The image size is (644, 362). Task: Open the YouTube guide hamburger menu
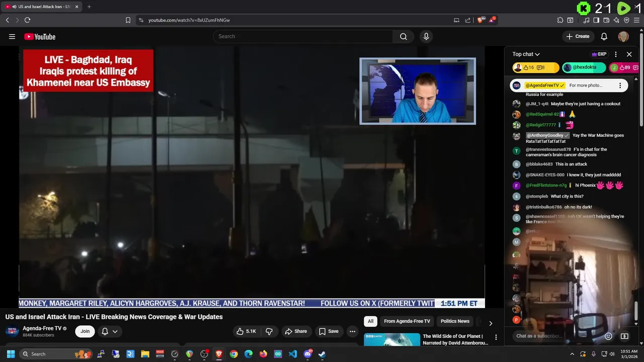click(x=12, y=36)
